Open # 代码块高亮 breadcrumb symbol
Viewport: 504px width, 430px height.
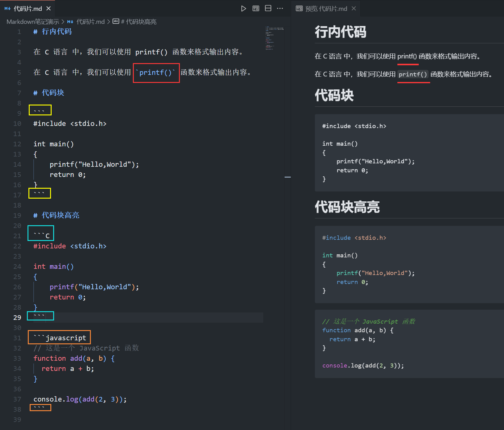(139, 22)
